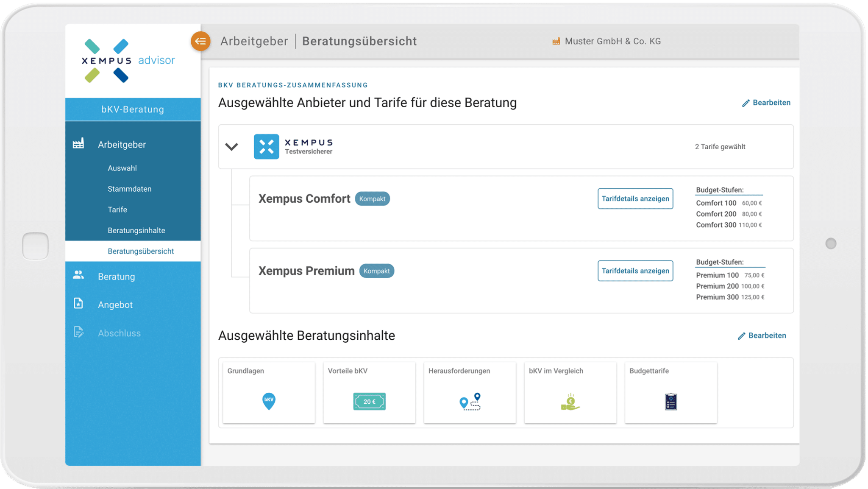Collapse the Xempus Testversicherer provider section
868x489 pixels.
231,147
